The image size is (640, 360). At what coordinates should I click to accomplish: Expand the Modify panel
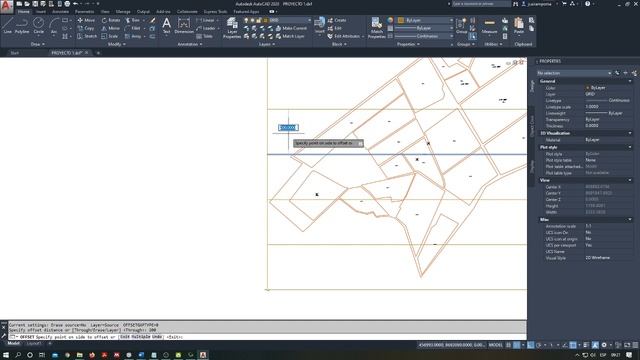point(116,44)
